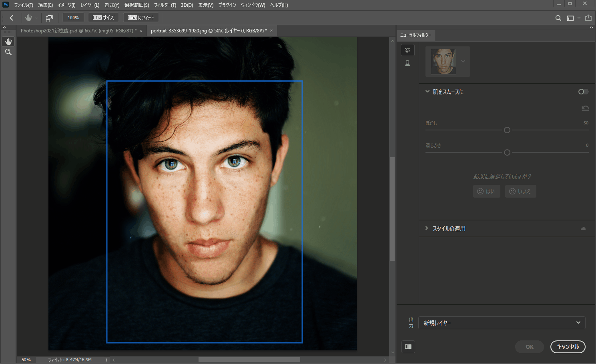Click the 100% zoom button

(x=73, y=18)
